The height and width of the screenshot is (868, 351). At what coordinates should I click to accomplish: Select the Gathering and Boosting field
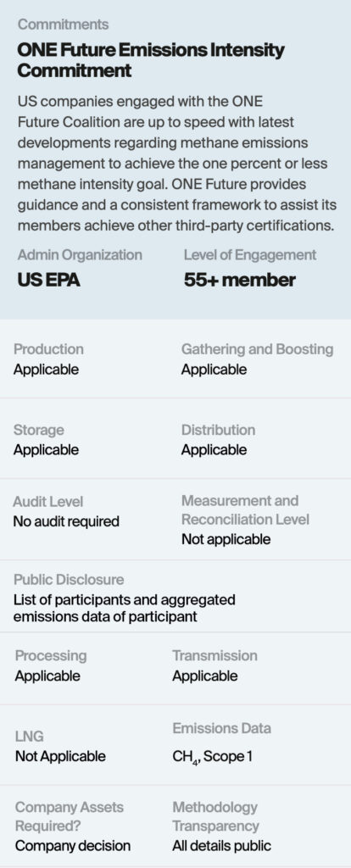(x=258, y=359)
